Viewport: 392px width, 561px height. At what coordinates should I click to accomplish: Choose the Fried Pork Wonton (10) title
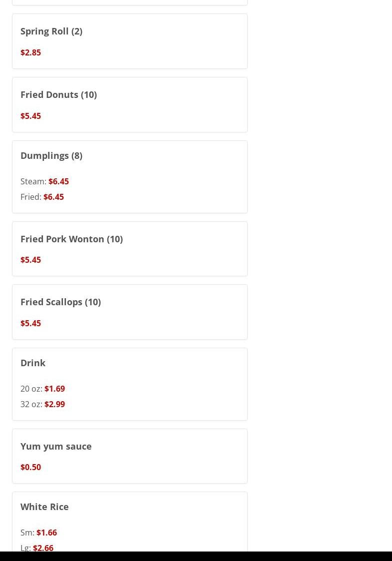[x=71, y=239]
